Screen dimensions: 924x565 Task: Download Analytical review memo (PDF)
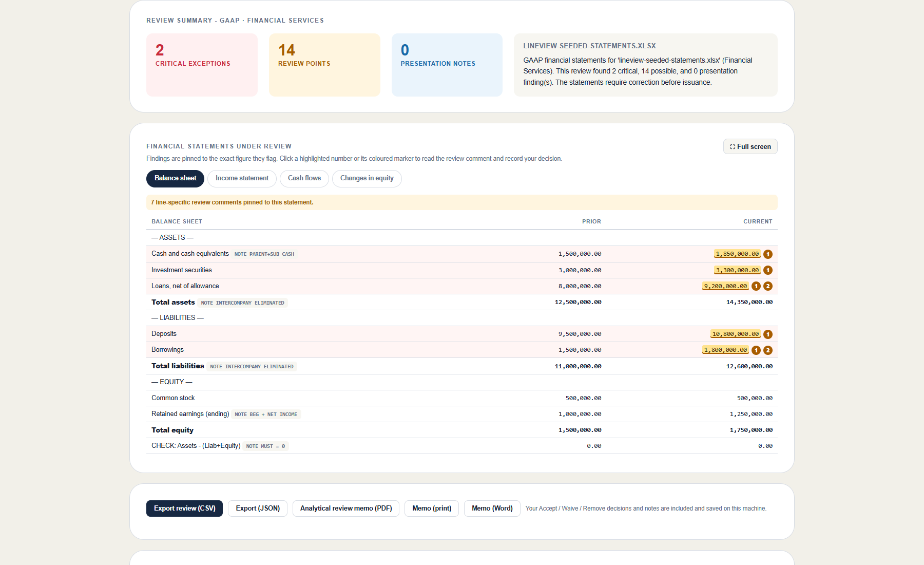(346, 509)
